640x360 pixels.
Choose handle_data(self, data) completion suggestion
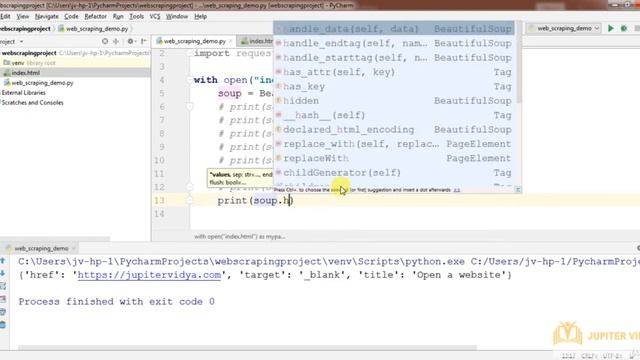(x=394, y=29)
